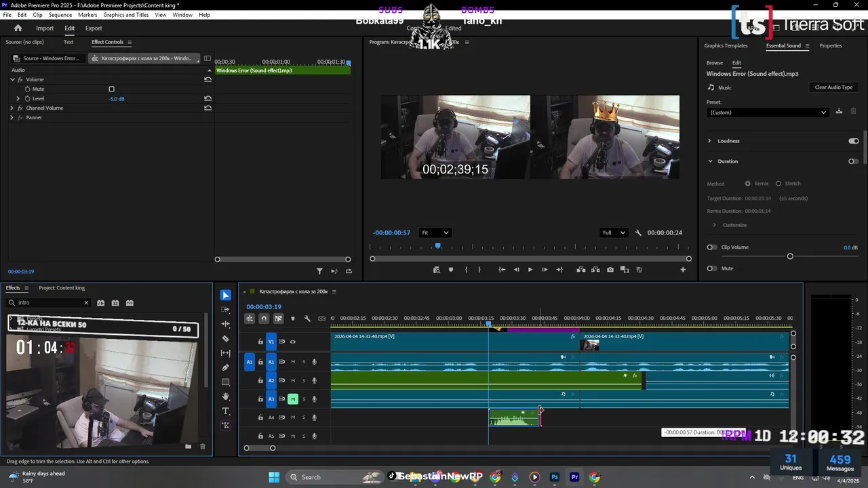This screenshot has height=488, width=868.
Task: Toggle Snap magnet in timeline header
Action: pos(264,319)
